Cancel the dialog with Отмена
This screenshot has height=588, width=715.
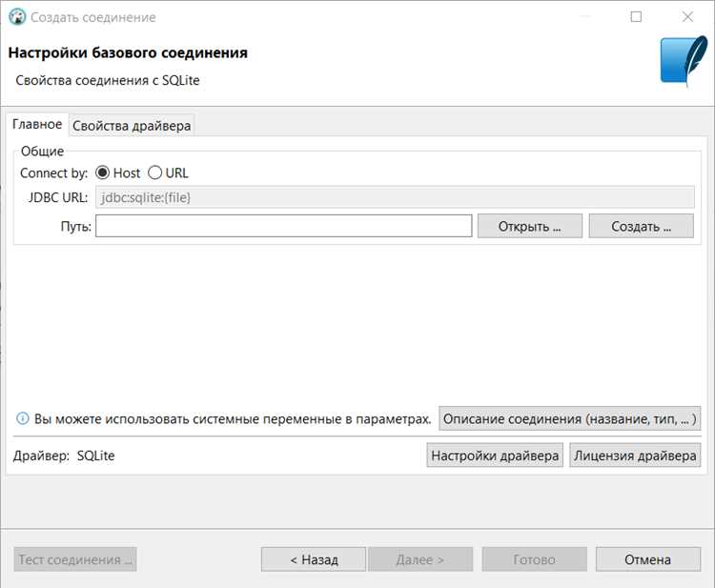[648, 559]
